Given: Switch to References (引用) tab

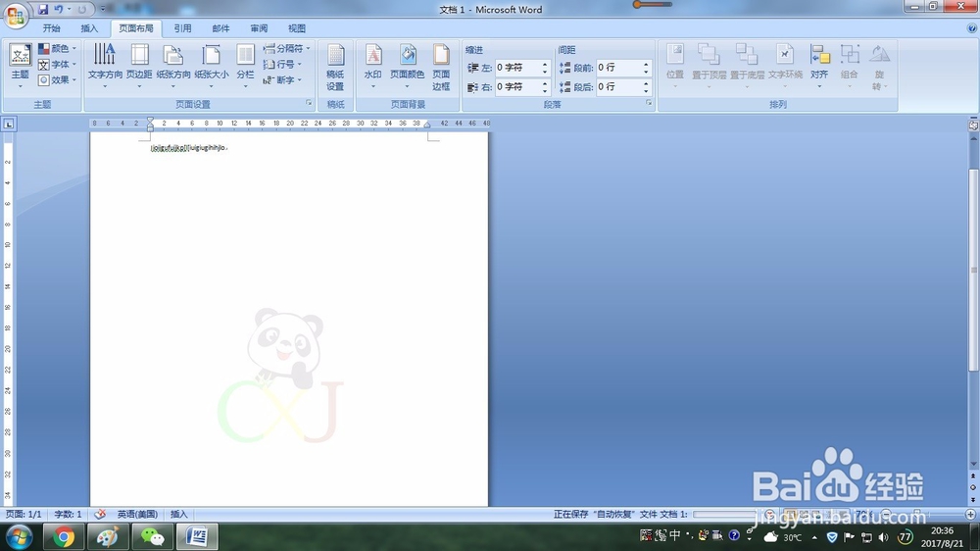Looking at the screenshot, I should pyautogui.click(x=182, y=28).
